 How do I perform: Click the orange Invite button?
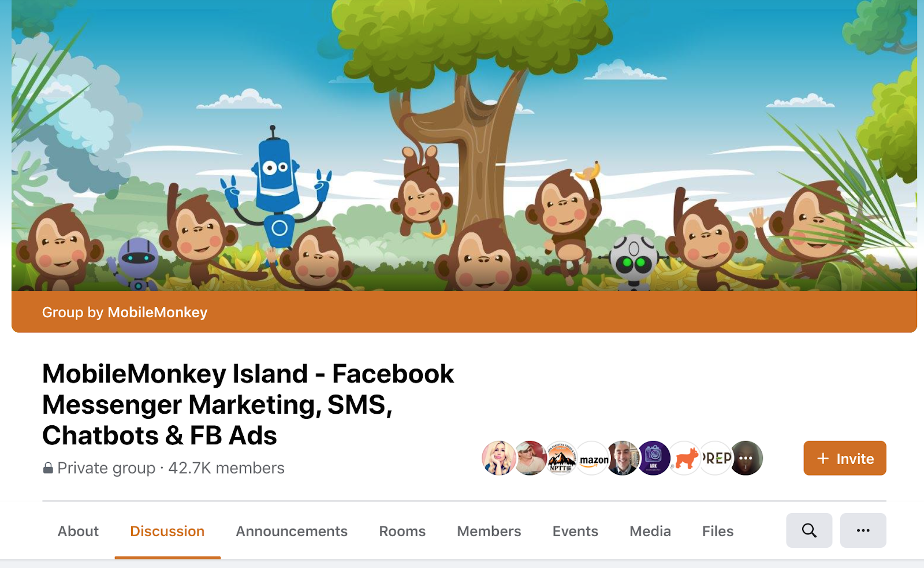pos(845,458)
